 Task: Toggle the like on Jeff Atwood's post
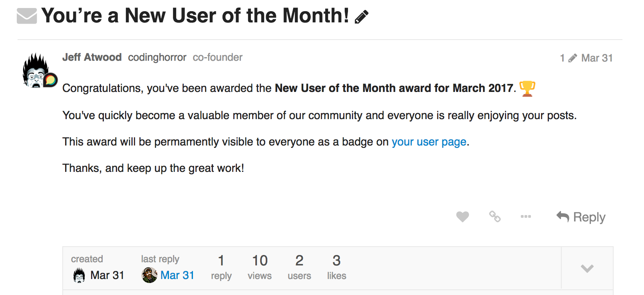click(463, 217)
